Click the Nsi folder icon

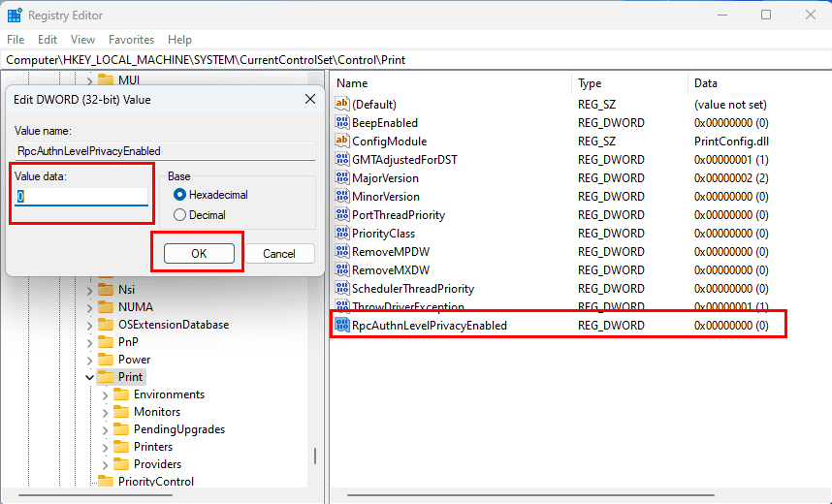[106, 290]
